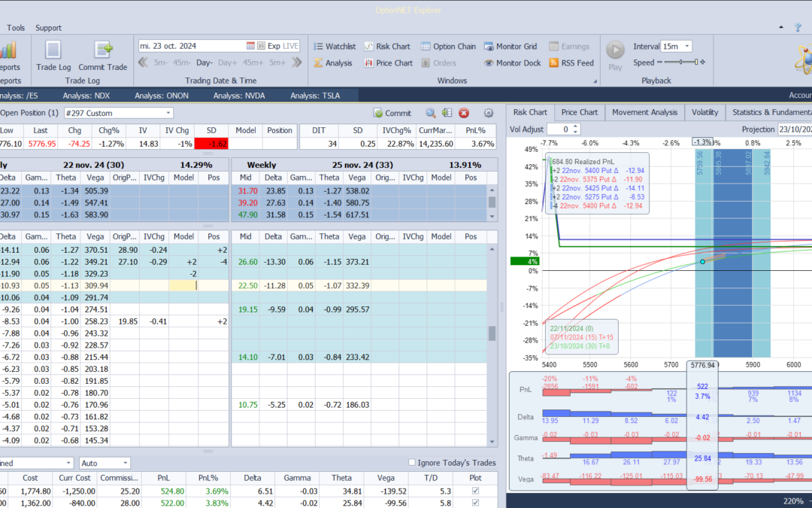Click the Commit button
This screenshot has width=812, height=508.
(392, 113)
